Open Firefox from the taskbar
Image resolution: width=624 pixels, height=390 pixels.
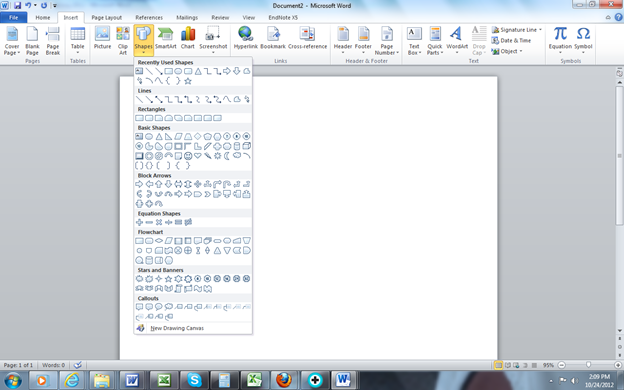(x=284, y=380)
